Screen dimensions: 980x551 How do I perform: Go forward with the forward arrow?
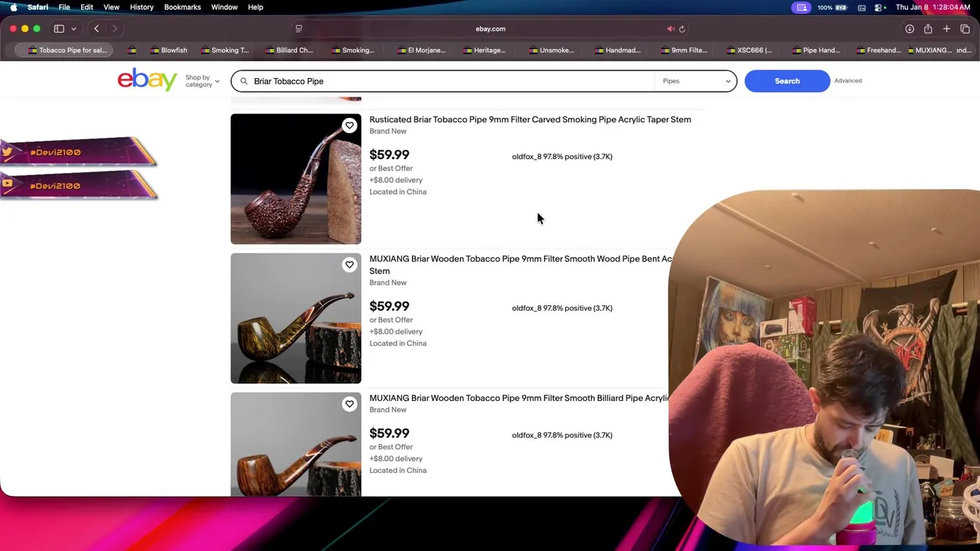pos(115,28)
